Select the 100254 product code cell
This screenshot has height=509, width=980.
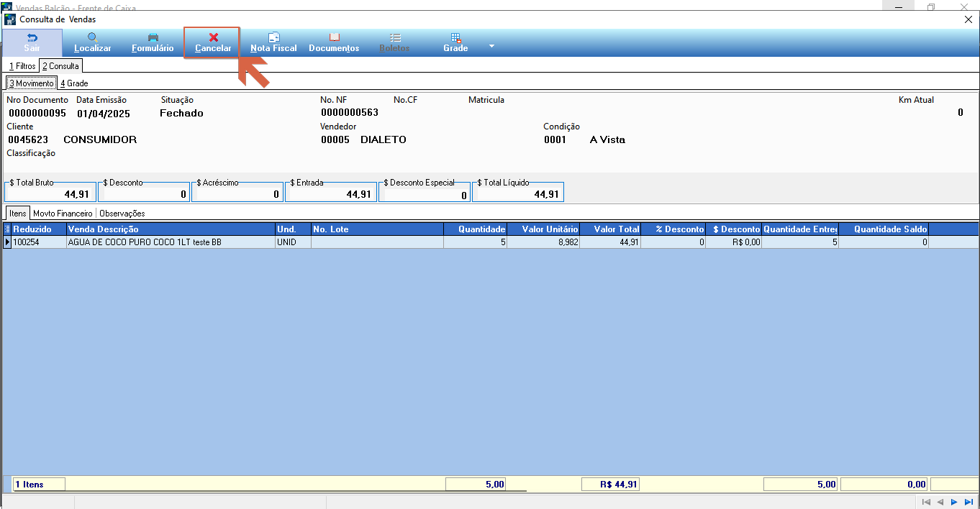[x=39, y=242]
